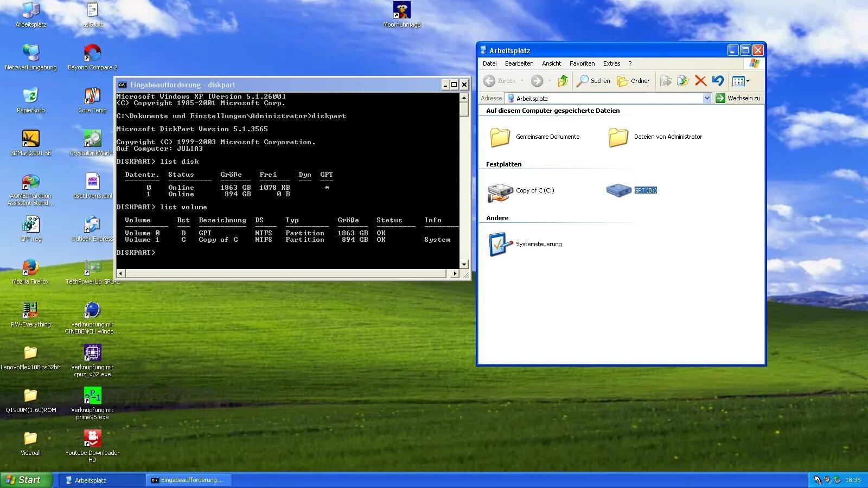
Task: Select the CrystalDiskMark desktop shortcut
Action: point(92,143)
